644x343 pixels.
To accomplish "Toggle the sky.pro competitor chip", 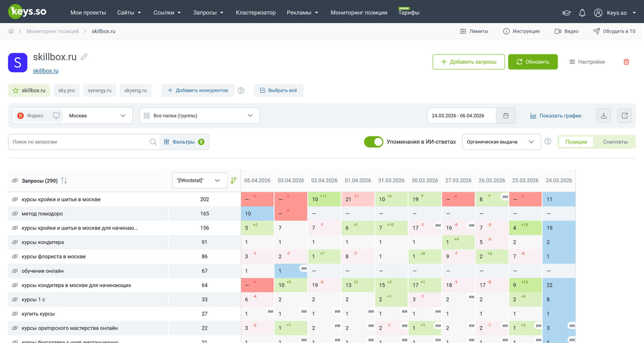I will click(x=66, y=90).
